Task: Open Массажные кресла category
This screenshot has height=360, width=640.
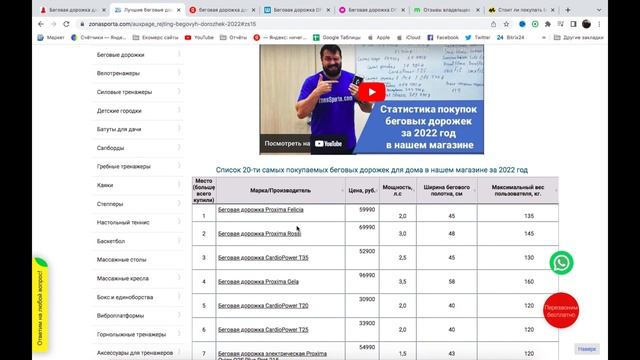Action: pos(122,278)
